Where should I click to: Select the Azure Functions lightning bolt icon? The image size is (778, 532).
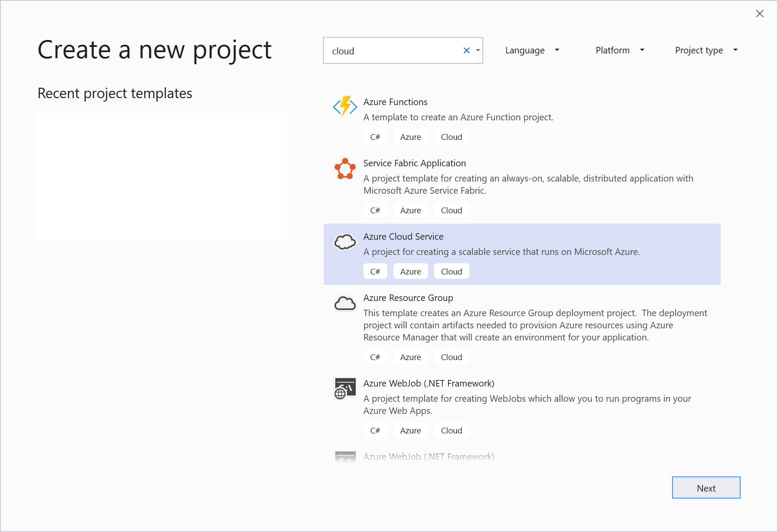(x=345, y=106)
